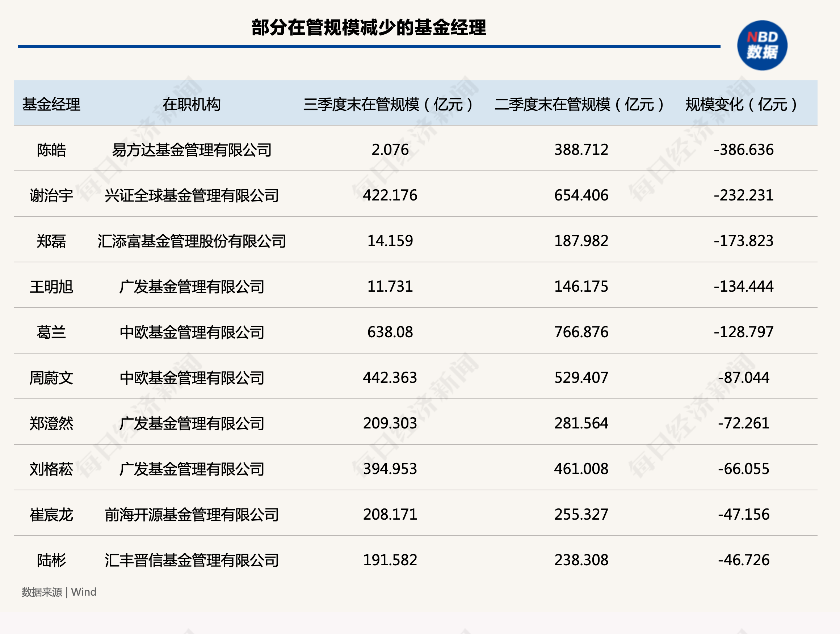840x634 pixels.
Task: Click value 238.308
Action: click(581, 559)
